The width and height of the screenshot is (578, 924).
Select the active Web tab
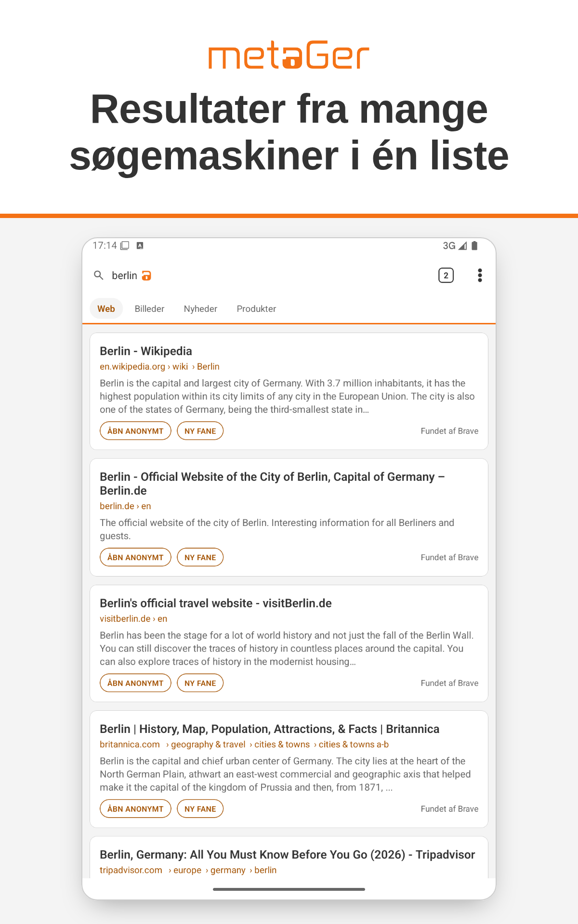(106, 309)
